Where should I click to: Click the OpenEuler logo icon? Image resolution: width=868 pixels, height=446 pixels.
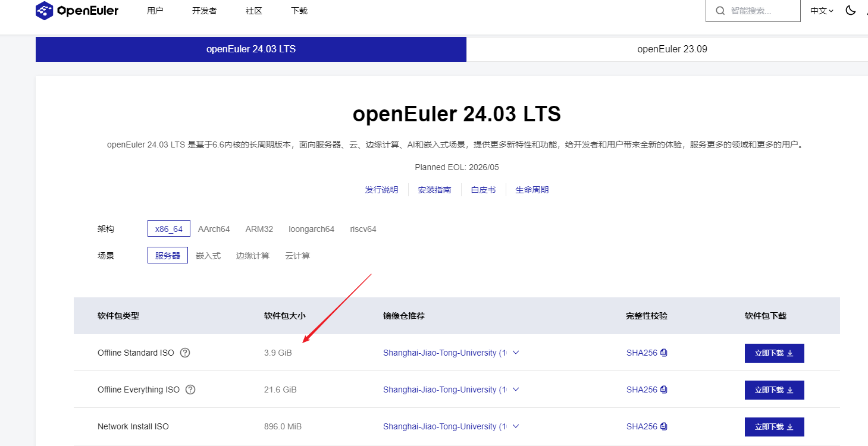tap(45, 11)
